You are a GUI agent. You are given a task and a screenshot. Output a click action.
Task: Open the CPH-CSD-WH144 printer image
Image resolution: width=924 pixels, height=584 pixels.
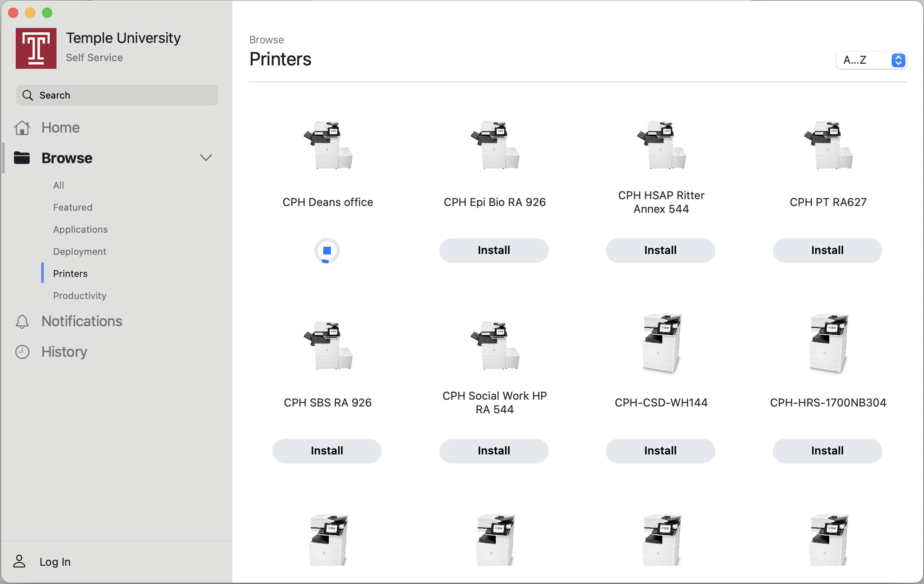click(661, 343)
